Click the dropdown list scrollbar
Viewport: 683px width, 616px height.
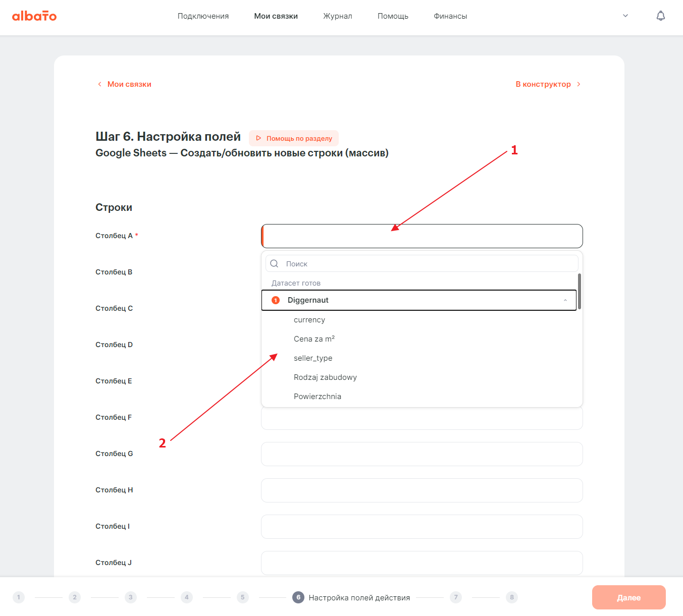point(580,291)
